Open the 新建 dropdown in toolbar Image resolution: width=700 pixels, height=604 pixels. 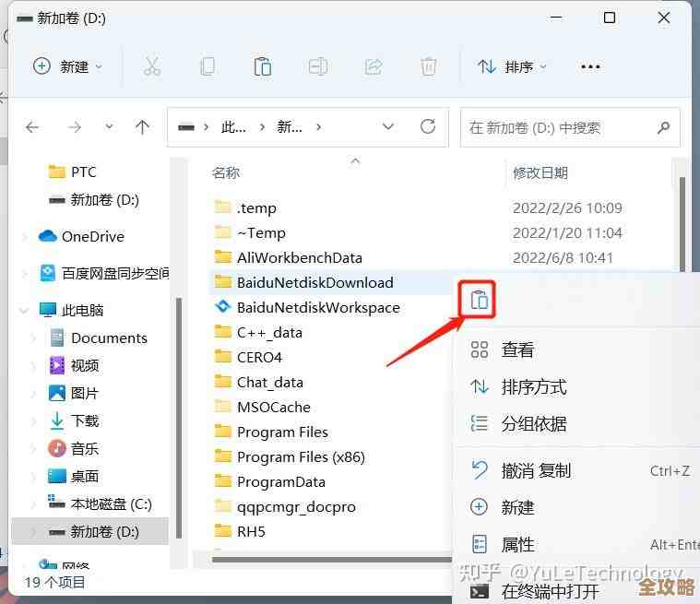[x=68, y=67]
